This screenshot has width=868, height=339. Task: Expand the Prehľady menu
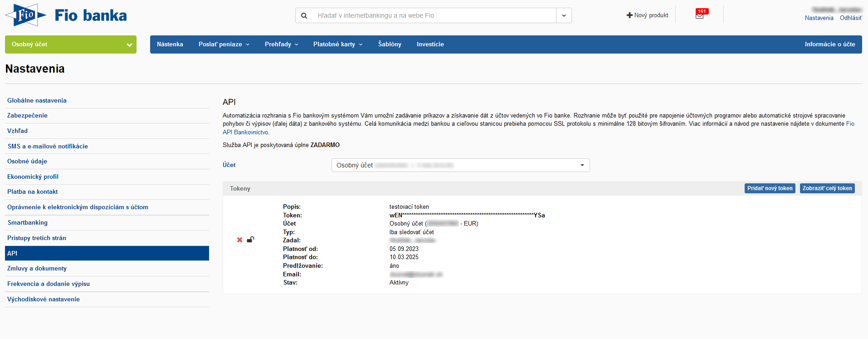[x=281, y=44]
